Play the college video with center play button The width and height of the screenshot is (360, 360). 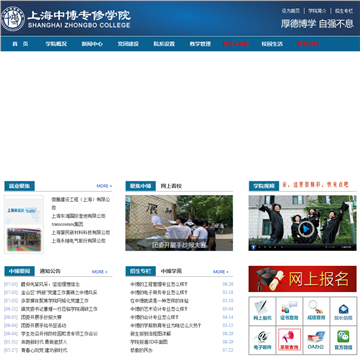306,229
